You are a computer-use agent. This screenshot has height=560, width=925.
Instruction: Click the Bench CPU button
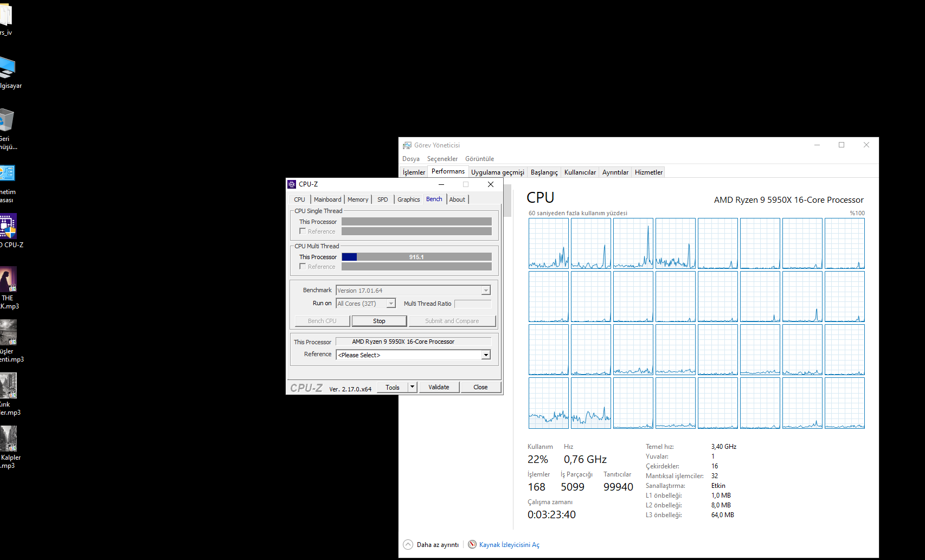[x=322, y=321]
